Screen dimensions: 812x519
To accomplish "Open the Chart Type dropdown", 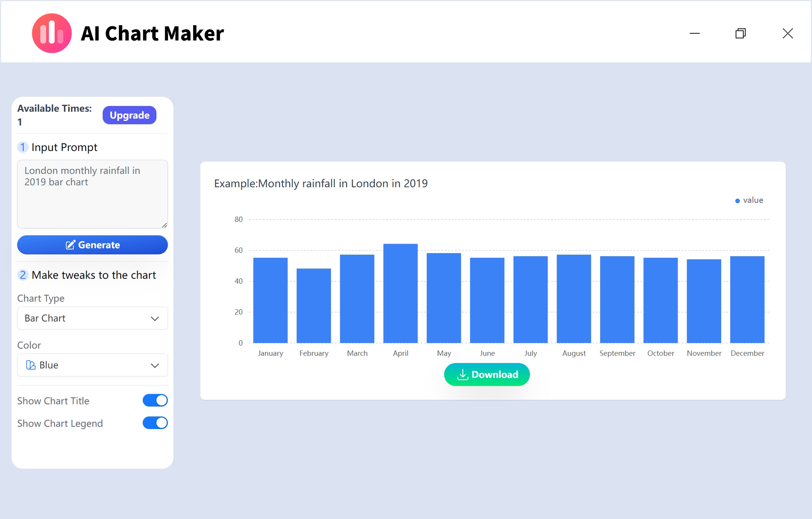I will pos(92,318).
